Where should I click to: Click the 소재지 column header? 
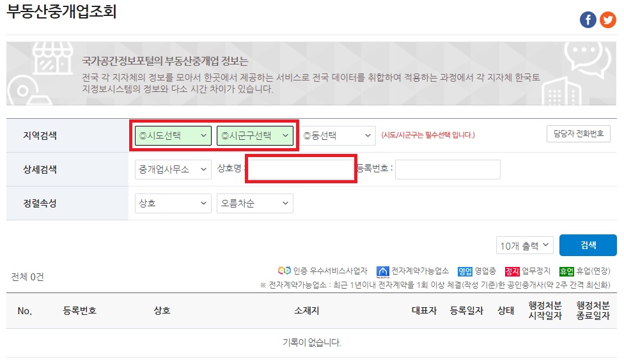coord(307,310)
